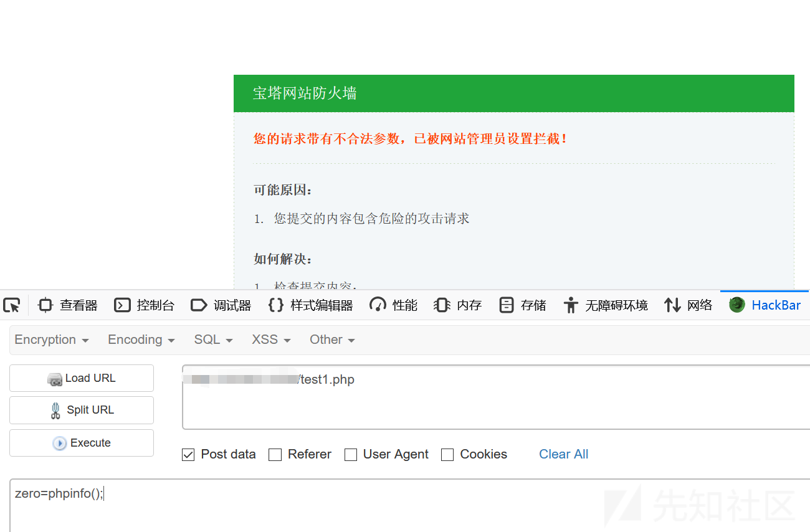Image resolution: width=810 pixels, height=532 pixels.
Task: Select the red 您的请求带有不合法参数 warning text
Action: 411,138
